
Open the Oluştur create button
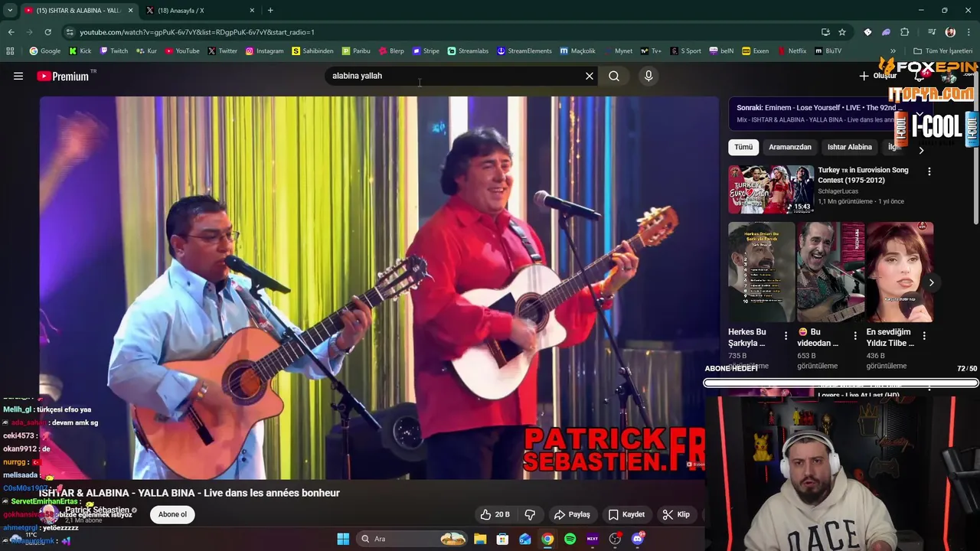click(877, 76)
